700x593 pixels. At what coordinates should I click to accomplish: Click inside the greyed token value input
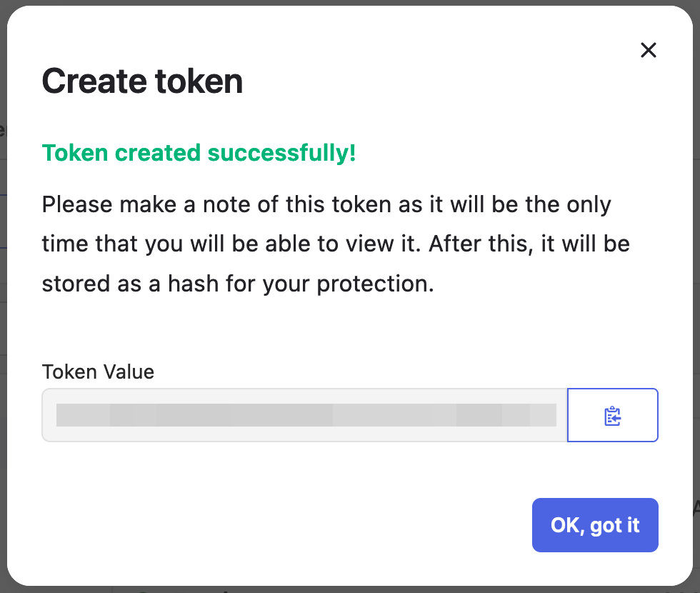(x=305, y=416)
